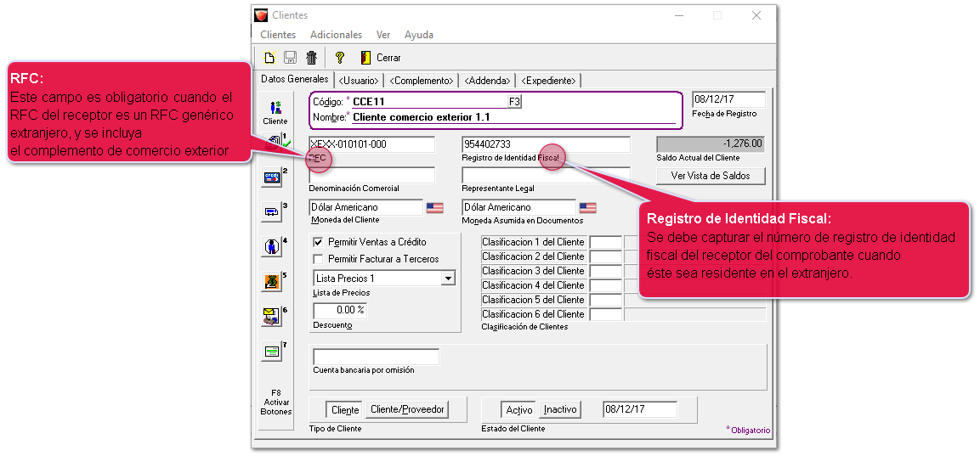Uncheck Permitir Ventas a Crédito
The height and width of the screenshot is (456, 980).
coord(319,242)
